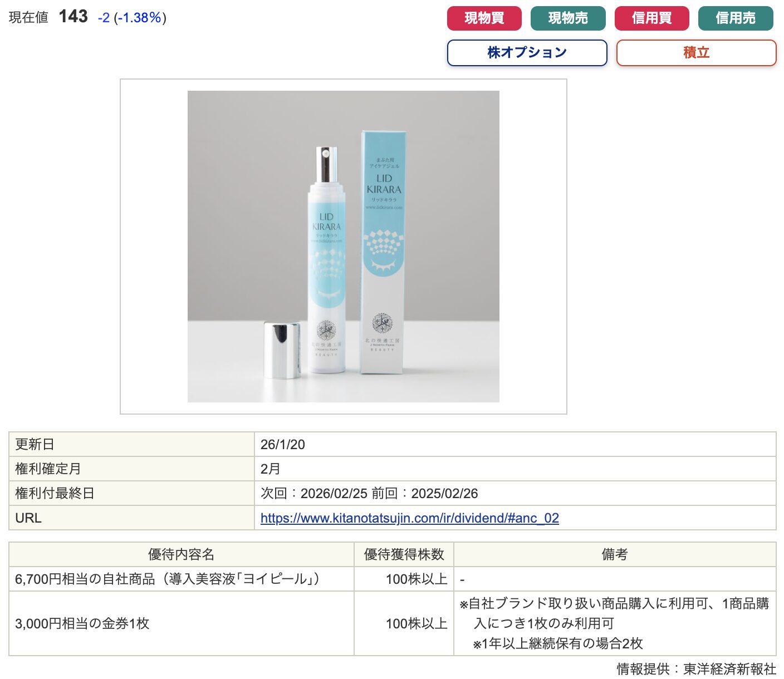Open the kitanotatsujin.com dividend link
This screenshot has height=679, width=784.
tap(410, 518)
